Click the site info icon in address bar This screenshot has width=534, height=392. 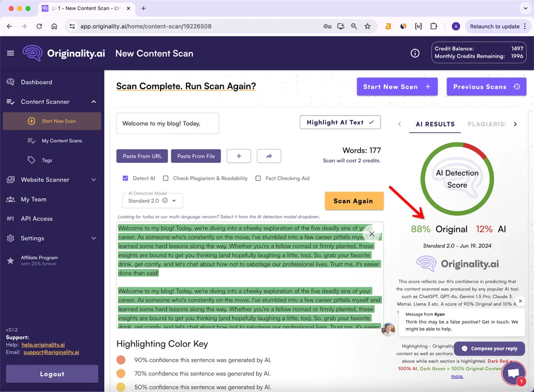pos(72,26)
